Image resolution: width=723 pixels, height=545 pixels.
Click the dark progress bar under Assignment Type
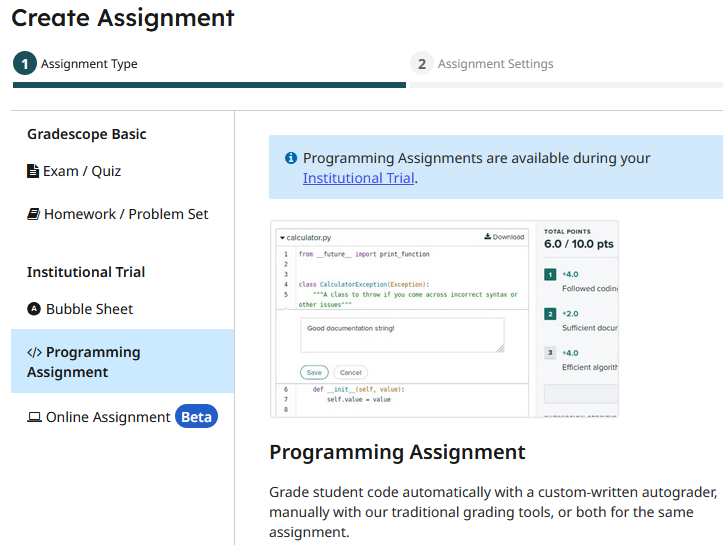pyautogui.click(x=209, y=85)
